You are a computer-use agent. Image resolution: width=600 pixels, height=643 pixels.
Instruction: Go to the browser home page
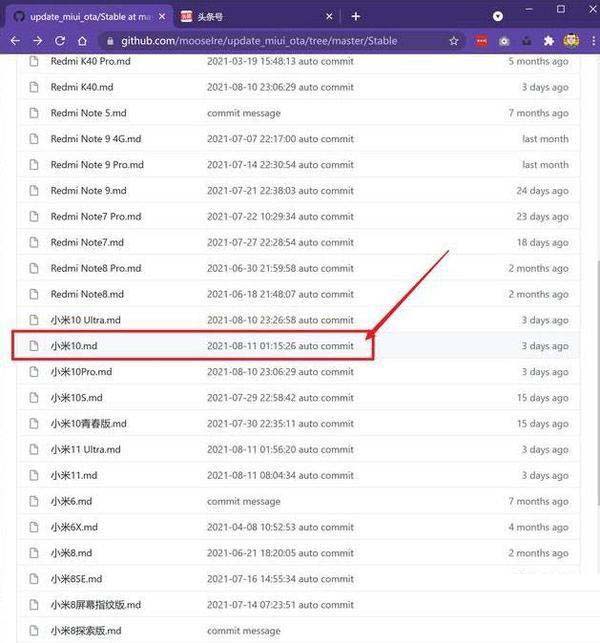point(83,41)
